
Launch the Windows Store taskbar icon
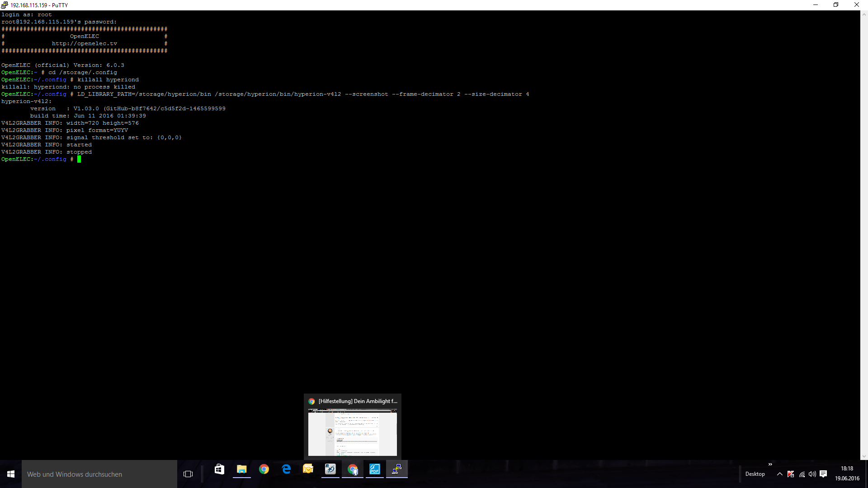(x=219, y=469)
